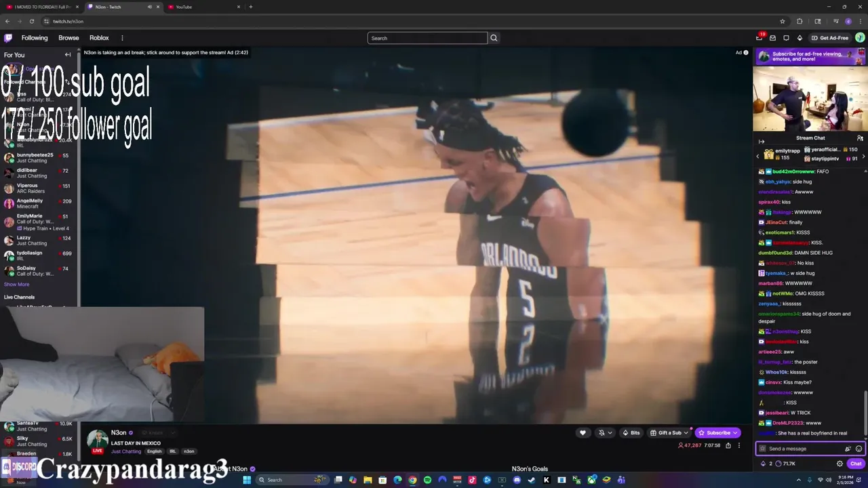Image resolution: width=868 pixels, height=488 pixels.
Task: Click the channel points icon showing 71.7K
Action: click(778, 464)
